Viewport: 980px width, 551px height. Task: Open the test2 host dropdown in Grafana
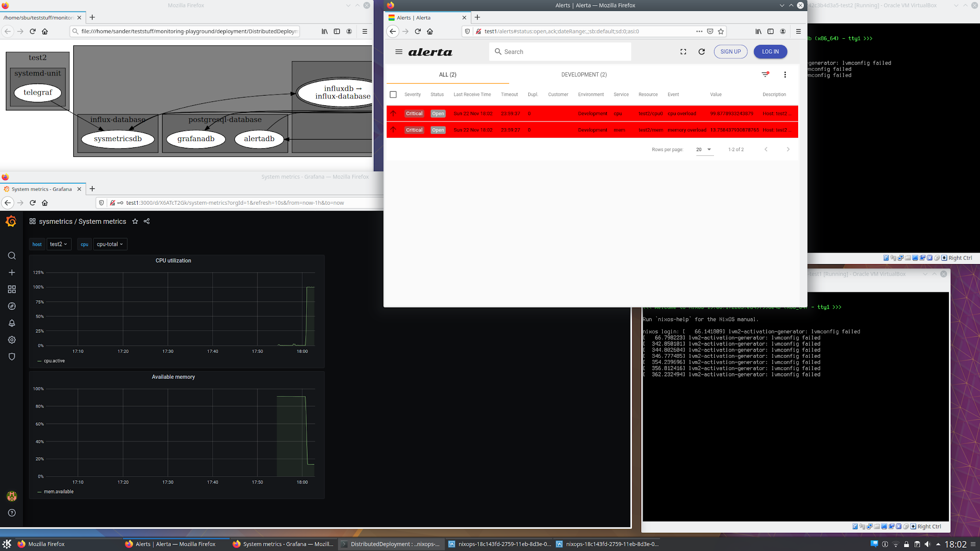[58, 244]
